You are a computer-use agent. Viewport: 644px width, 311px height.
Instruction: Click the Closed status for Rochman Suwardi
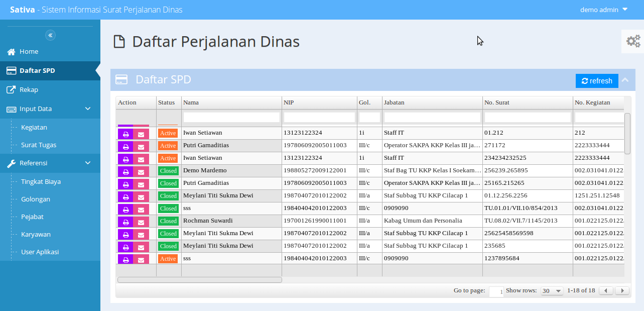point(168,221)
